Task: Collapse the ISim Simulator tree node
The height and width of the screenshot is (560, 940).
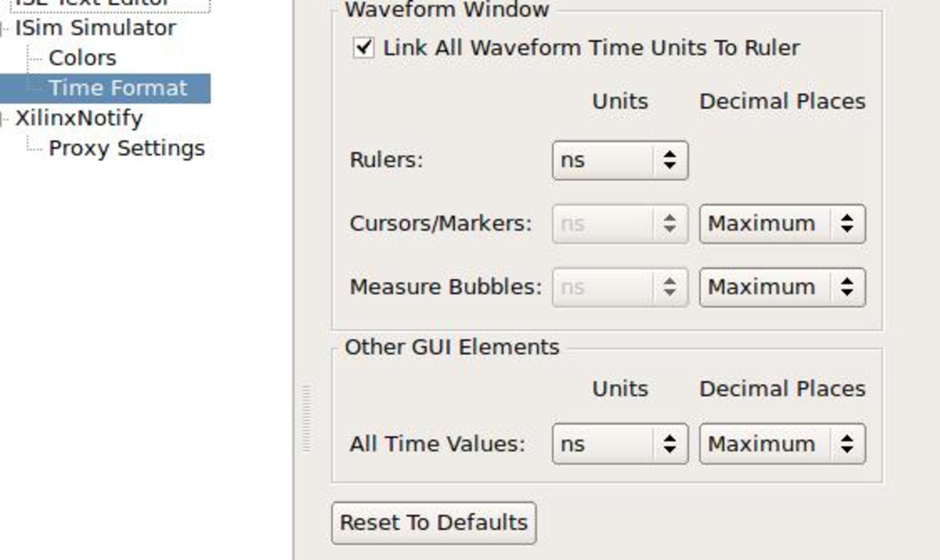Action: 2,29
